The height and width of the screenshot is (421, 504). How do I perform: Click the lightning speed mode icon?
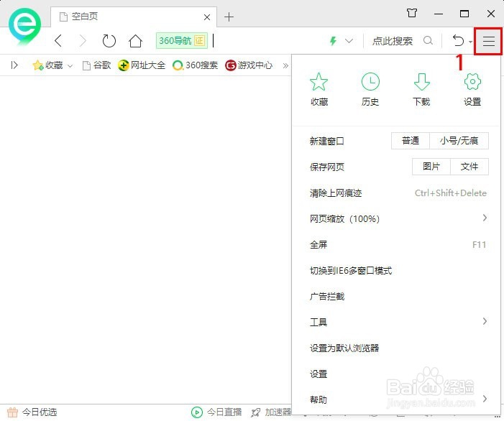[x=334, y=41]
